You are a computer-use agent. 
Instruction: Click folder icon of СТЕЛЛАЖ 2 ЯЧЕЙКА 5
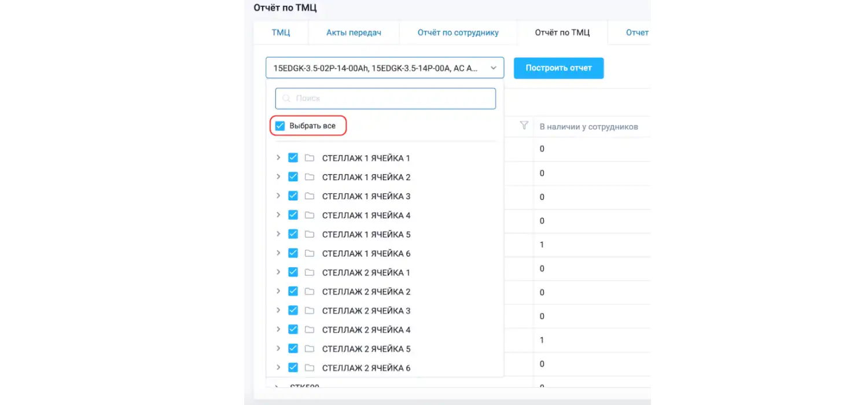click(x=310, y=349)
